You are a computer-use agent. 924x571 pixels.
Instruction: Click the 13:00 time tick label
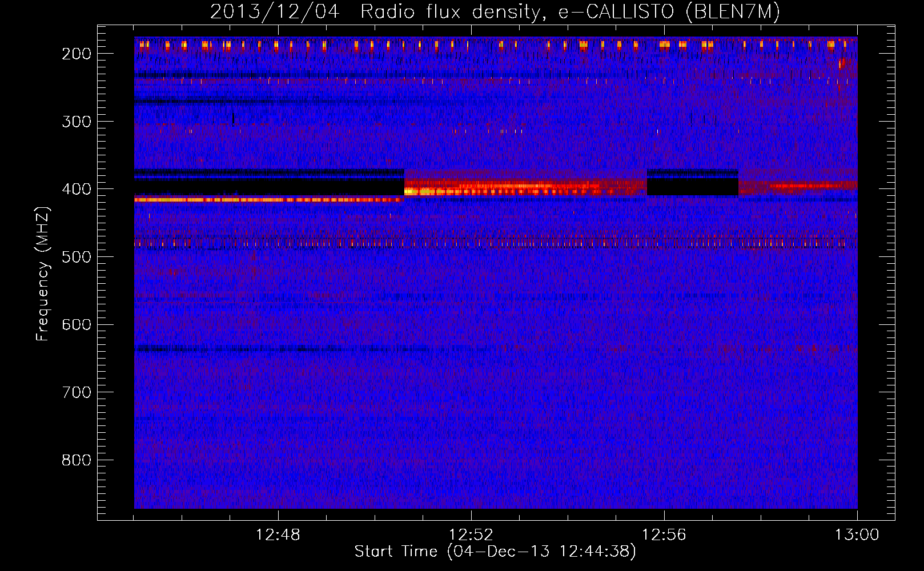[857, 535]
